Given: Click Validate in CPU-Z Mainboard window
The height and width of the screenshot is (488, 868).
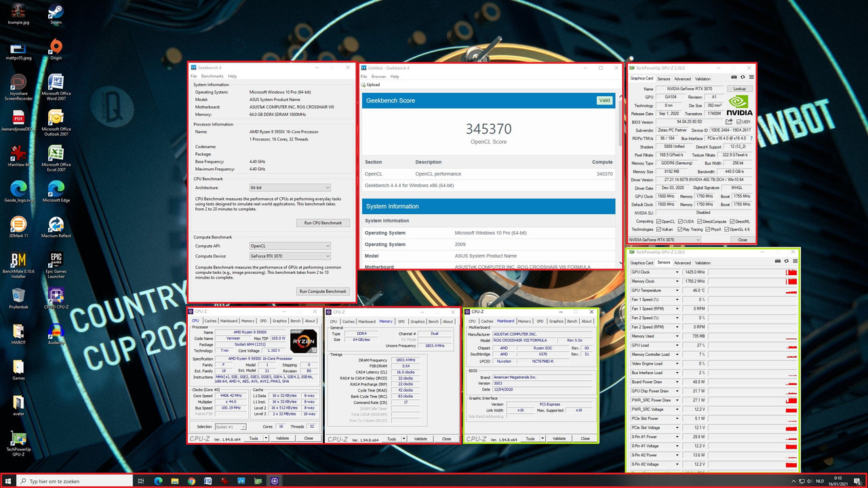Looking at the screenshot, I should (559, 439).
